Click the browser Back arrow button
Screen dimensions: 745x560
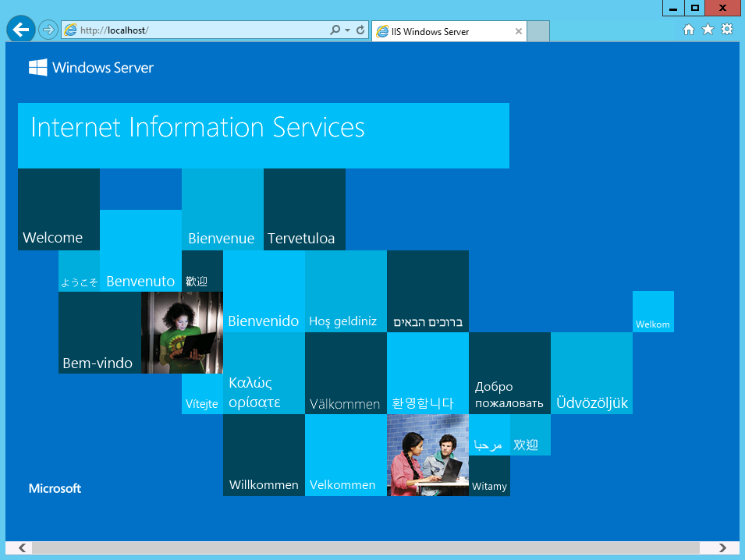(x=20, y=30)
